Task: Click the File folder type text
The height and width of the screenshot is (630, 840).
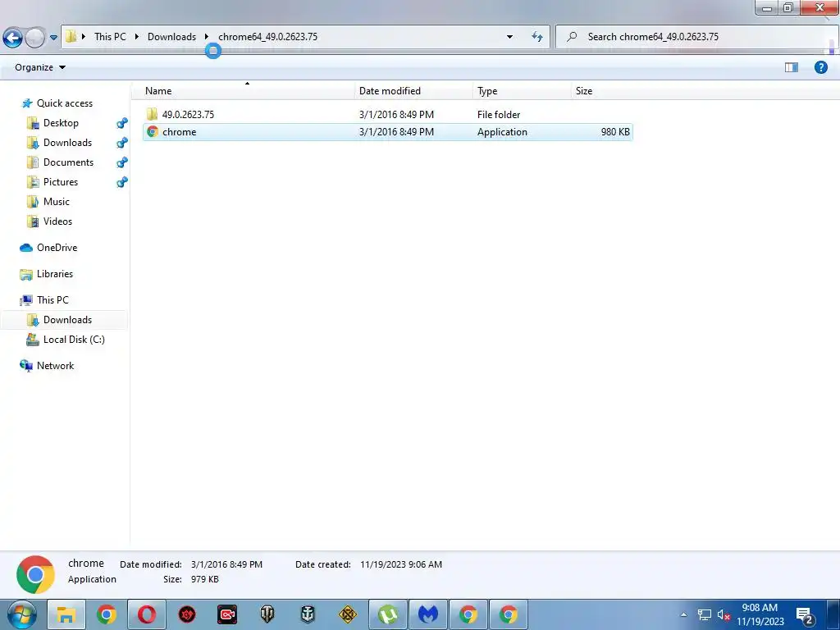Action: 499,114
